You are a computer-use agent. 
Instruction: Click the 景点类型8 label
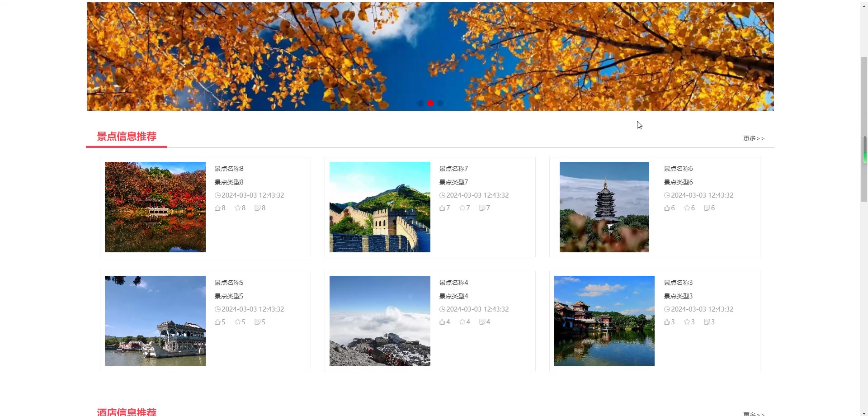click(229, 182)
